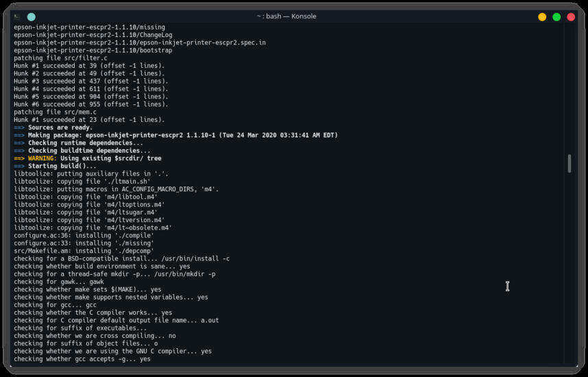Image resolution: width=588 pixels, height=377 pixels.
Task: Click the "Hunk #6 succeeded at 955" line
Action: tap(91, 104)
